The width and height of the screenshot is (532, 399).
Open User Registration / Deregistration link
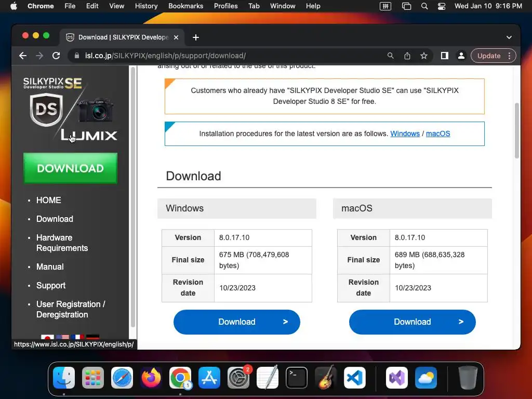71,309
